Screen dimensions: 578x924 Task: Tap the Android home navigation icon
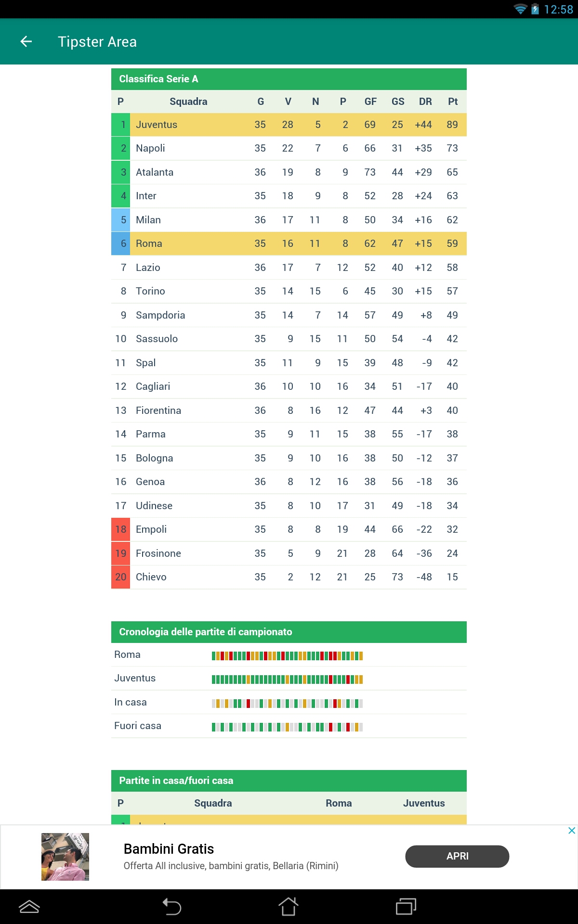pos(289,907)
